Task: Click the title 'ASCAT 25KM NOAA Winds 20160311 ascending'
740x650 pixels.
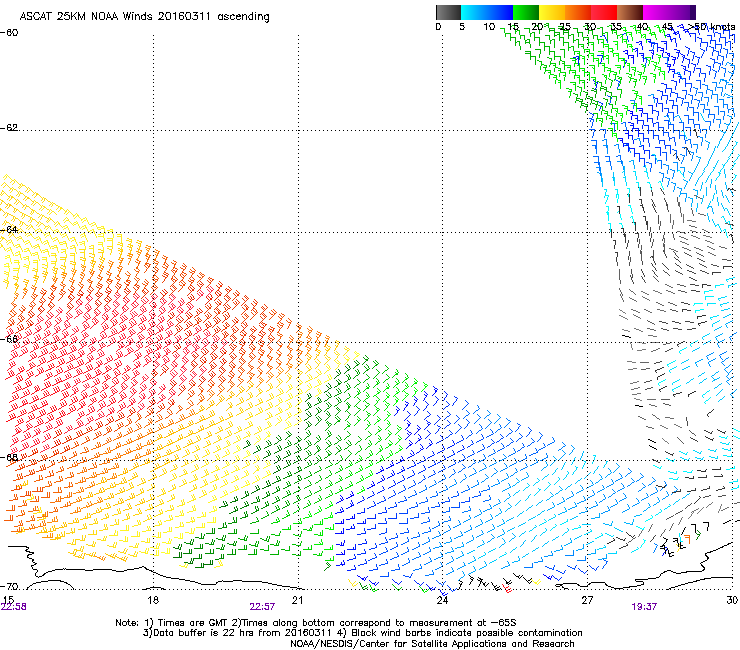Action: click(x=144, y=16)
